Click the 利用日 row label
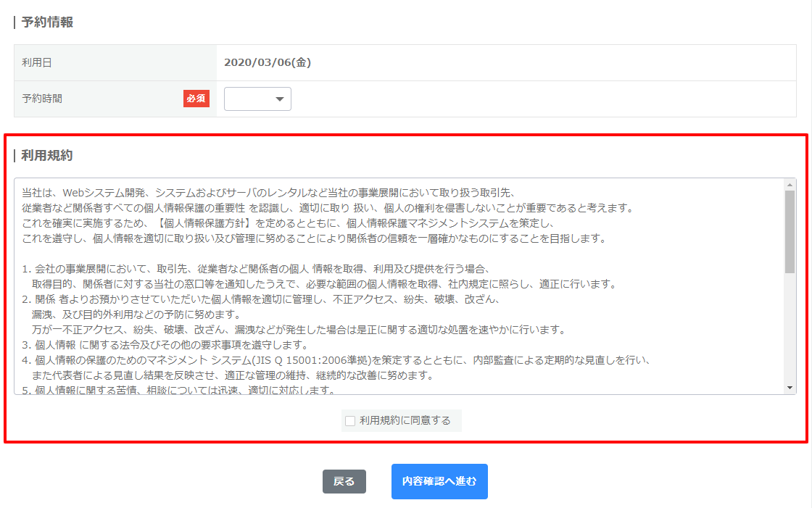The height and width of the screenshot is (508, 812). point(37,63)
